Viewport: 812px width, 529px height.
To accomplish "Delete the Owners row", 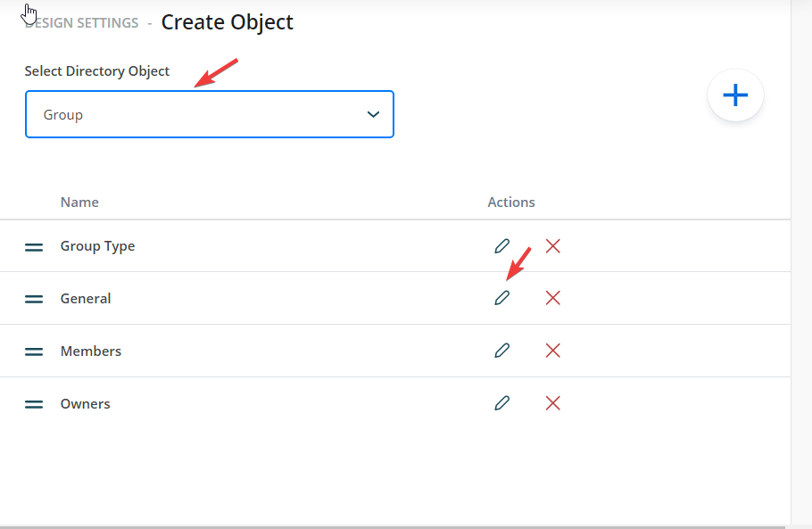I will 552,403.
